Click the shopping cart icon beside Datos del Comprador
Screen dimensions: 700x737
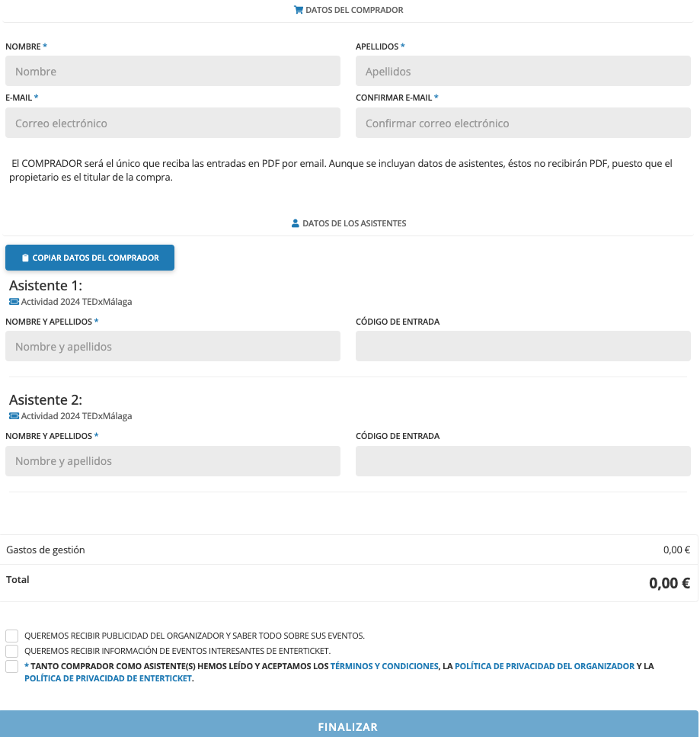click(298, 11)
